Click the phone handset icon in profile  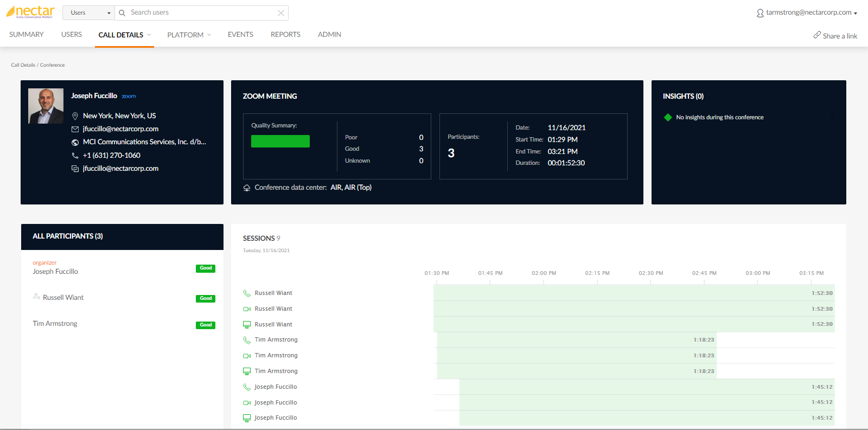click(x=75, y=156)
